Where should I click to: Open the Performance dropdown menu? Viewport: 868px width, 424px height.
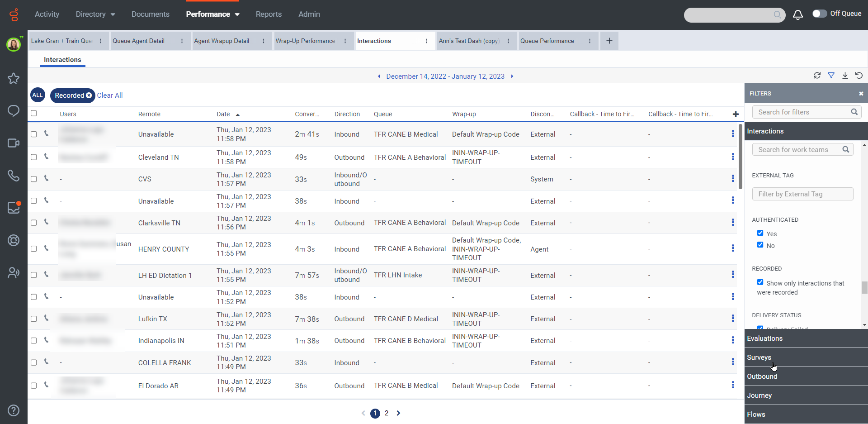coord(213,14)
